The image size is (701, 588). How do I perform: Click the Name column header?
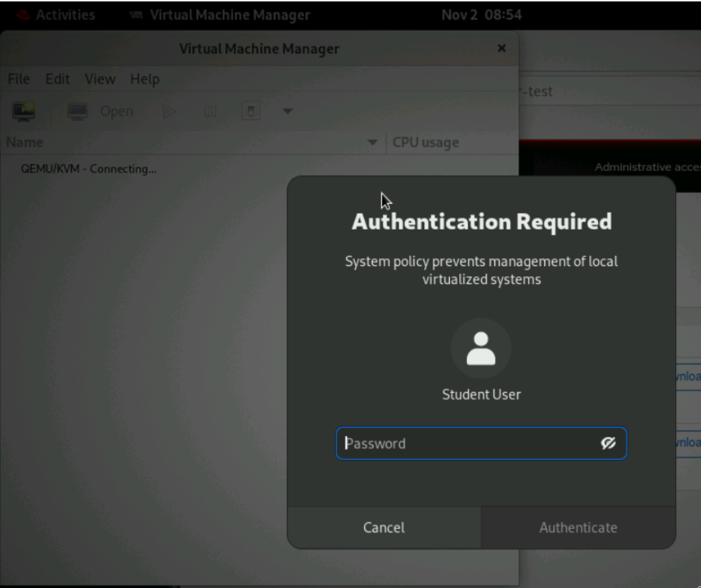coord(193,142)
